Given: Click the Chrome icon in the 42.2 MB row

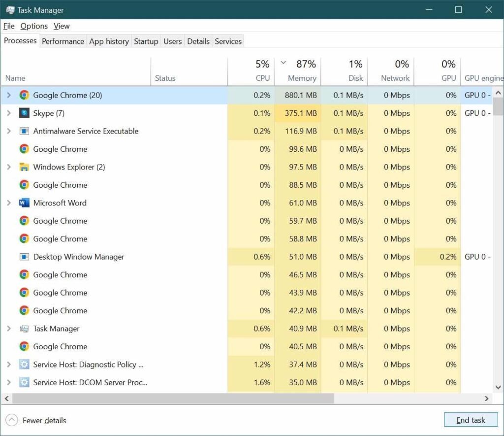Looking at the screenshot, I should coord(24,310).
